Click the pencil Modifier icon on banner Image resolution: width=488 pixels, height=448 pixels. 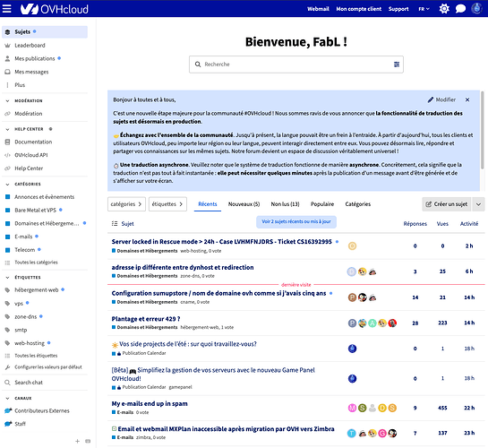[x=441, y=99]
